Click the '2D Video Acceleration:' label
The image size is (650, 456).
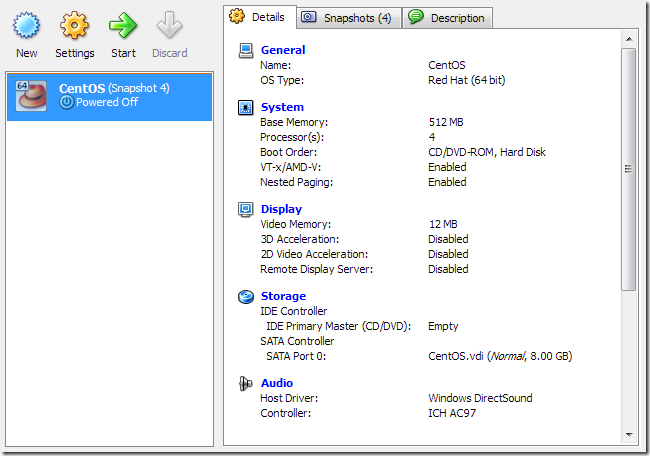coord(314,254)
